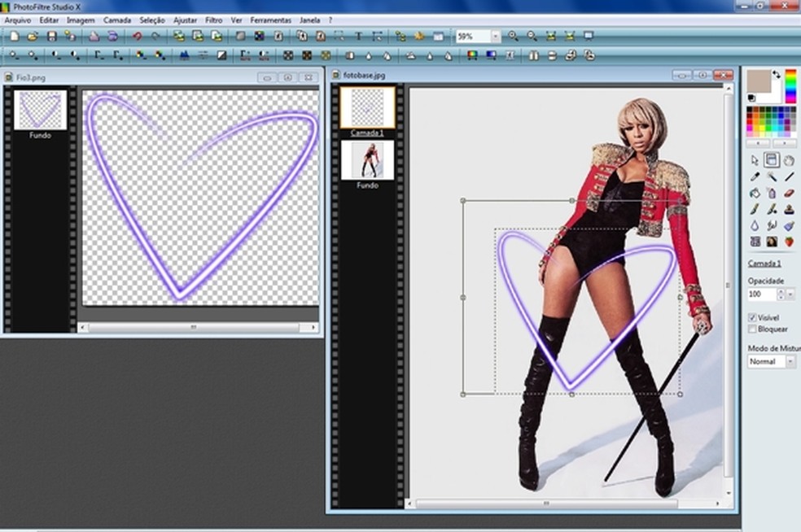Select the blur water drop tool
801x532 pixels.
click(x=755, y=225)
